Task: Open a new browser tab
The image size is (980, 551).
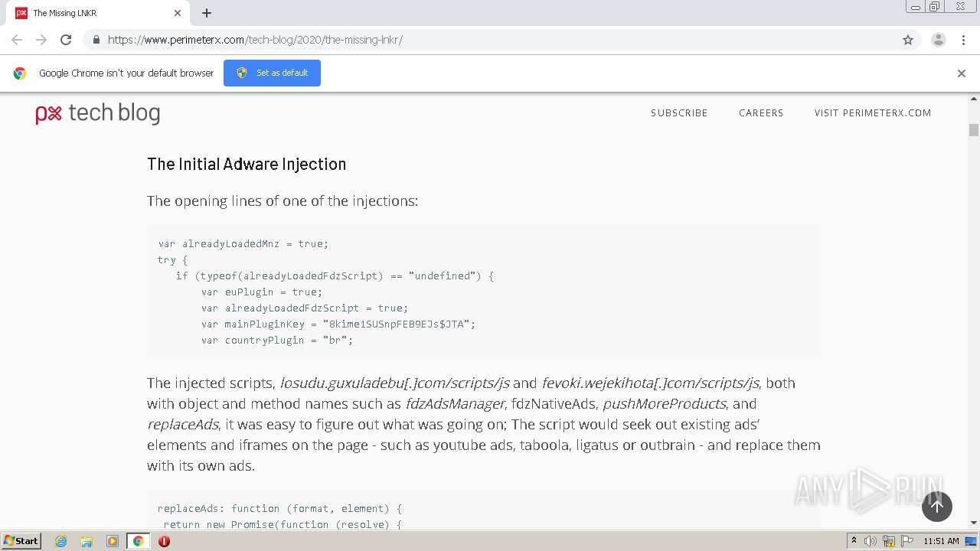Action: coord(207,13)
